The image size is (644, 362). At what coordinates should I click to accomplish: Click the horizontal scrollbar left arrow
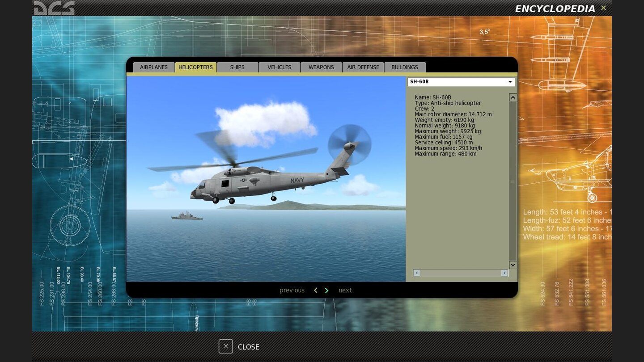[416, 273]
